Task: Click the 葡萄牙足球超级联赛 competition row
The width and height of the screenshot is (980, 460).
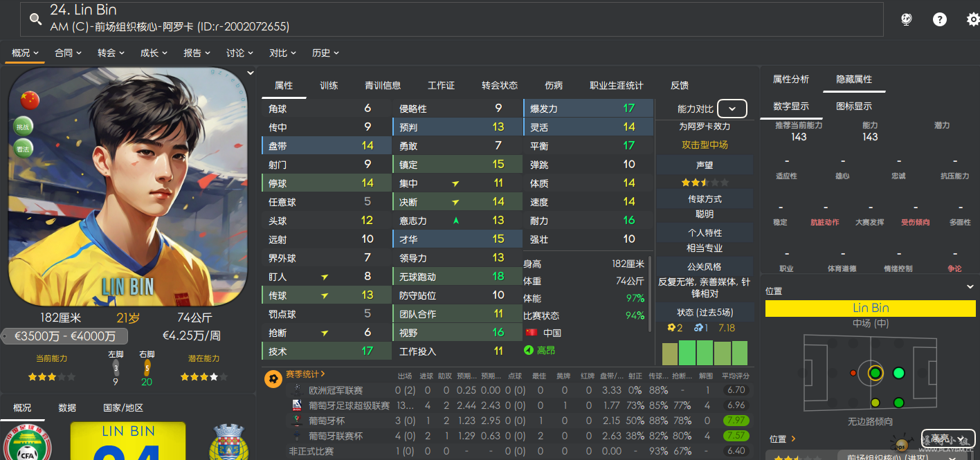Action: click(x=349, y=405)
